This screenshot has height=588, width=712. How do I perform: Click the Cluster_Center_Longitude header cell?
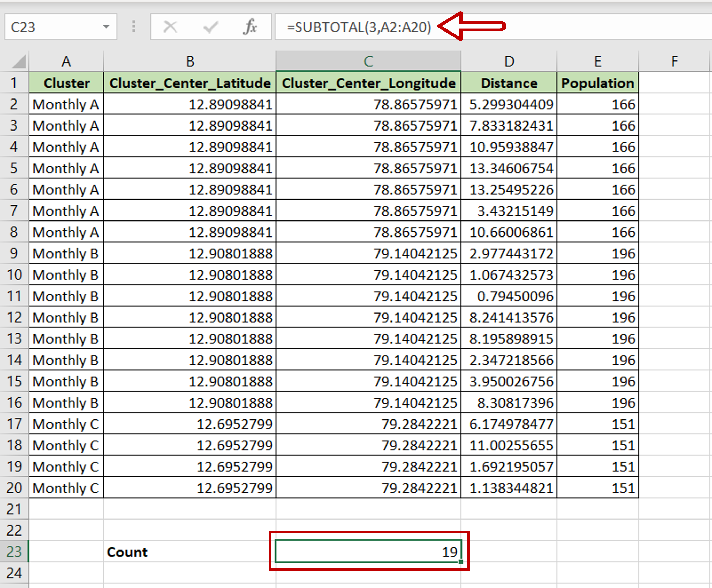[x=368, y=83]
